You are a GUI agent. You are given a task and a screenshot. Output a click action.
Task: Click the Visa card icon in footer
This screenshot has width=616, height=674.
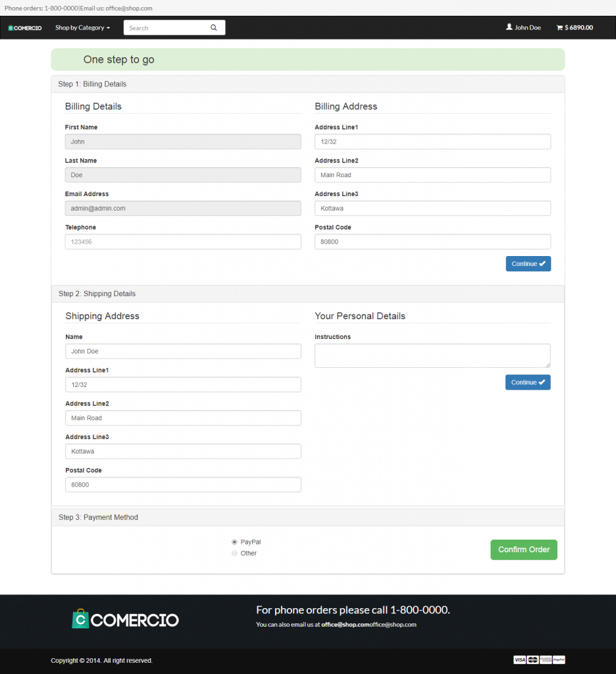click(519, 660)
